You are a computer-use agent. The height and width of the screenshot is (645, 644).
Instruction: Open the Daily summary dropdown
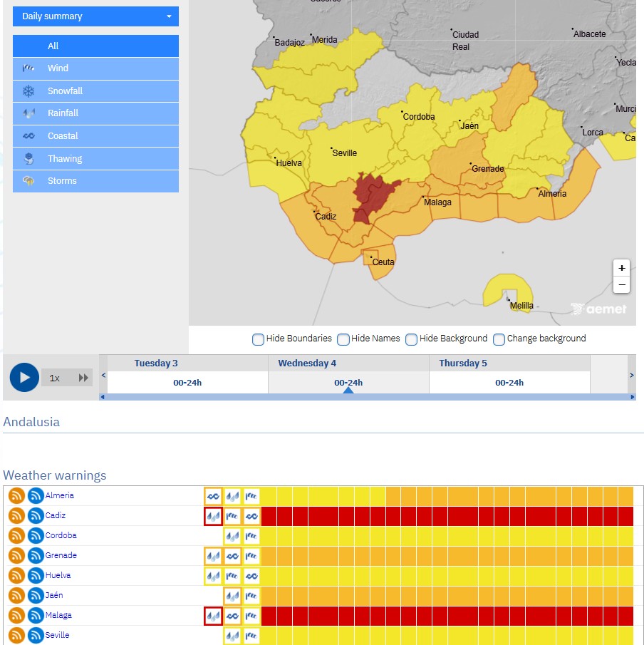pos(95,16)
